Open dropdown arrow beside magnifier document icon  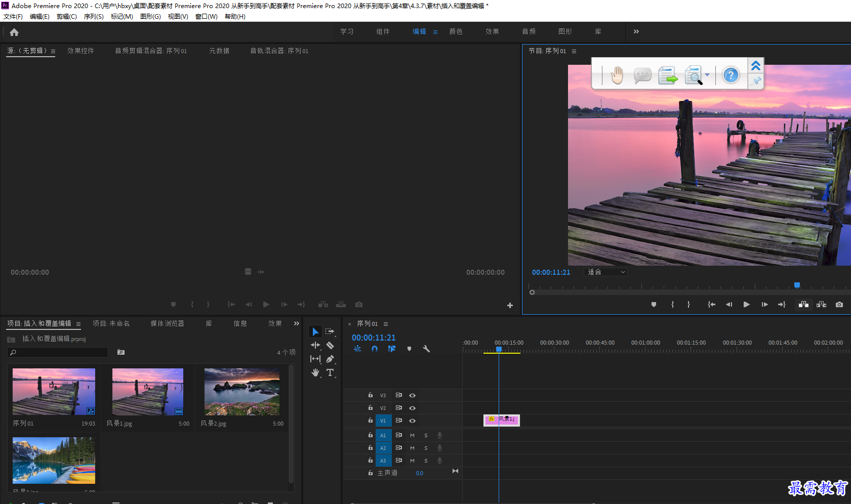pyautogui.click(x=707, y=75)
